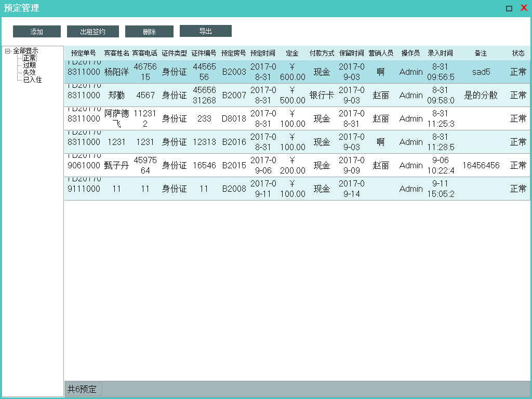Click the 宾客姓名 column header

tap(116, 54)
